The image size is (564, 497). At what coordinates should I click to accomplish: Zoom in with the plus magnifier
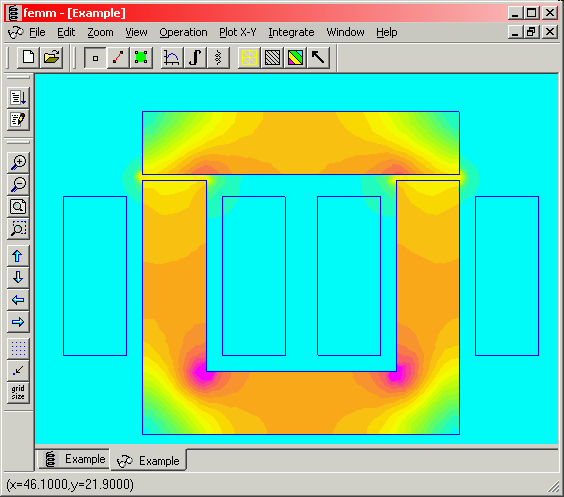point(18,162)
